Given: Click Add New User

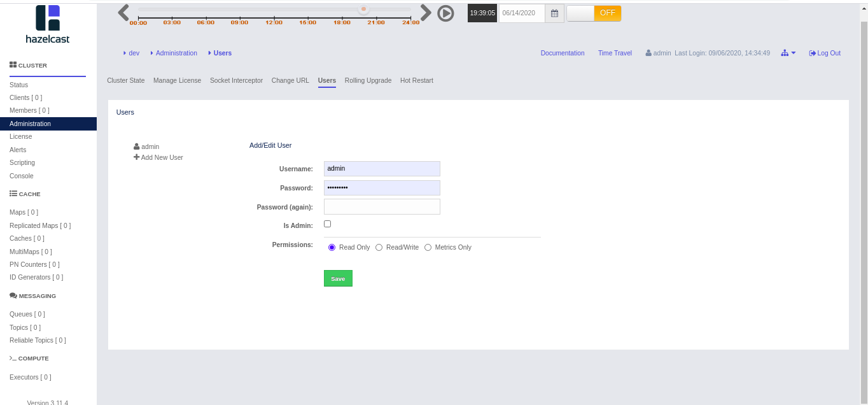Looking at the screenshot, I should (158, 157).
